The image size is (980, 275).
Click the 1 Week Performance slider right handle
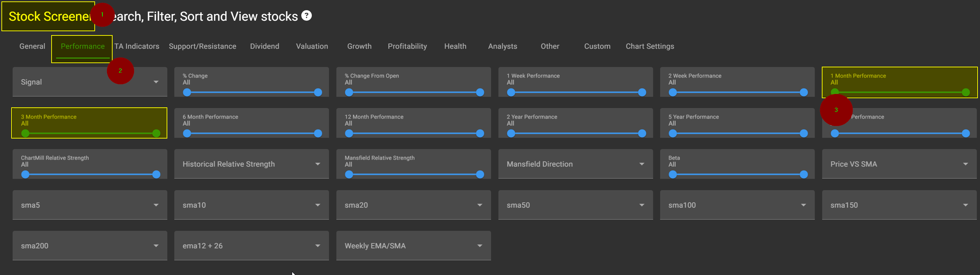[x=642, y=93]
